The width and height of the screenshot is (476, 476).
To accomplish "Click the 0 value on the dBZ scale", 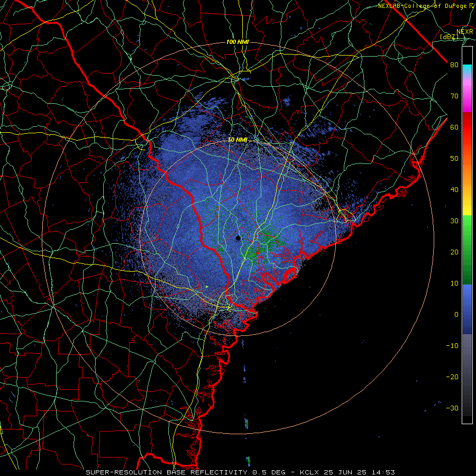I will point(456,315).
